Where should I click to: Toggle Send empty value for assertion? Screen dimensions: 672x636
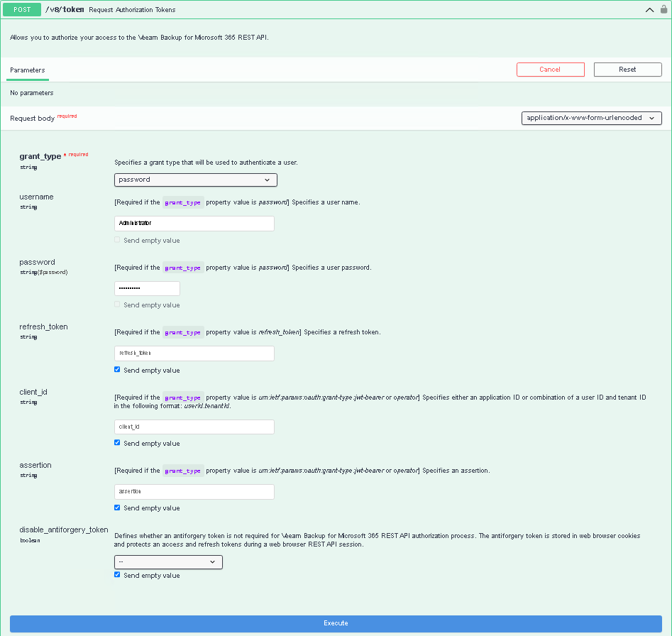(117, 507)
